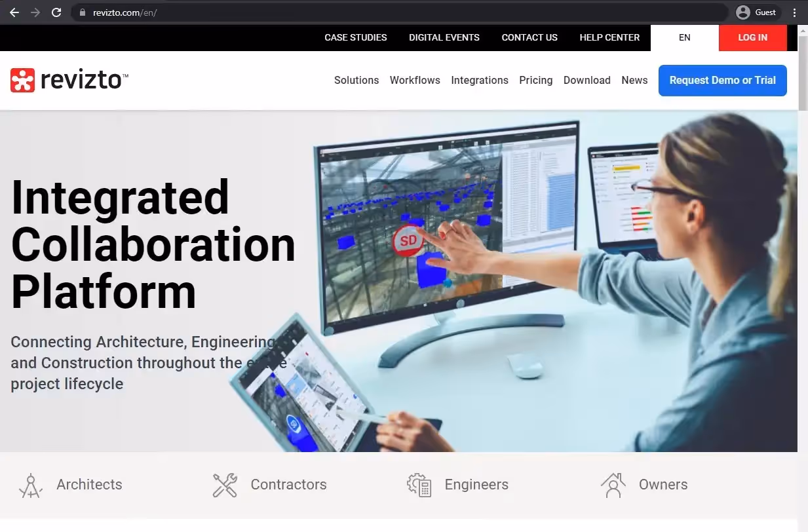Click the Request Demo or Trial button
The width and height of the screenshot is (808, 532).
[722, 80]
